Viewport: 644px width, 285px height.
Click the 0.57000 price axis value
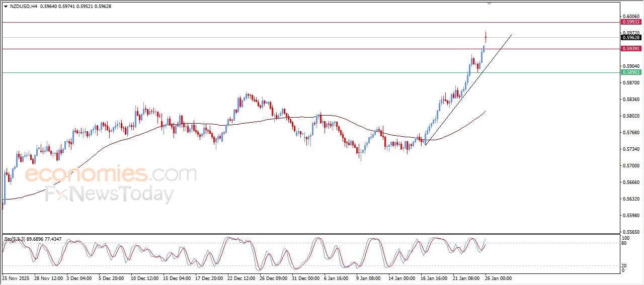coord(630,166)
